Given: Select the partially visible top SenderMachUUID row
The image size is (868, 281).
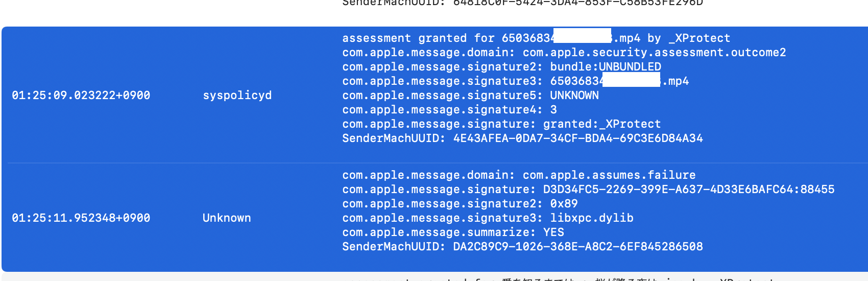Looking at the screenshot, I should (522, 3).
